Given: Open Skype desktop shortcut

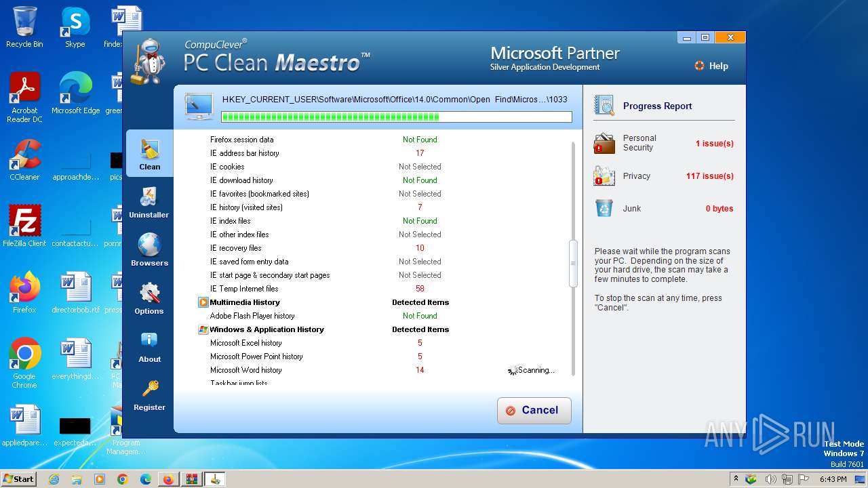Looking at the screenshot, I should (x=75, y=27).
